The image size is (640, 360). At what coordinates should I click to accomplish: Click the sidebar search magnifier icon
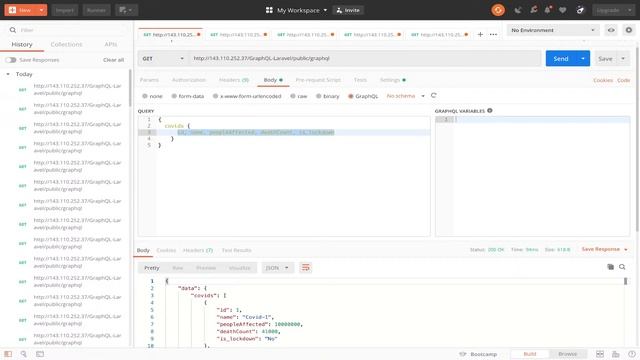click(13, 30)
